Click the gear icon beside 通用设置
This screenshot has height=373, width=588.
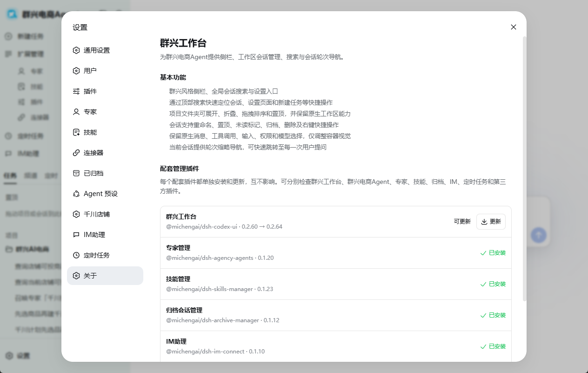pyautogui.click(x=76, y=50)
